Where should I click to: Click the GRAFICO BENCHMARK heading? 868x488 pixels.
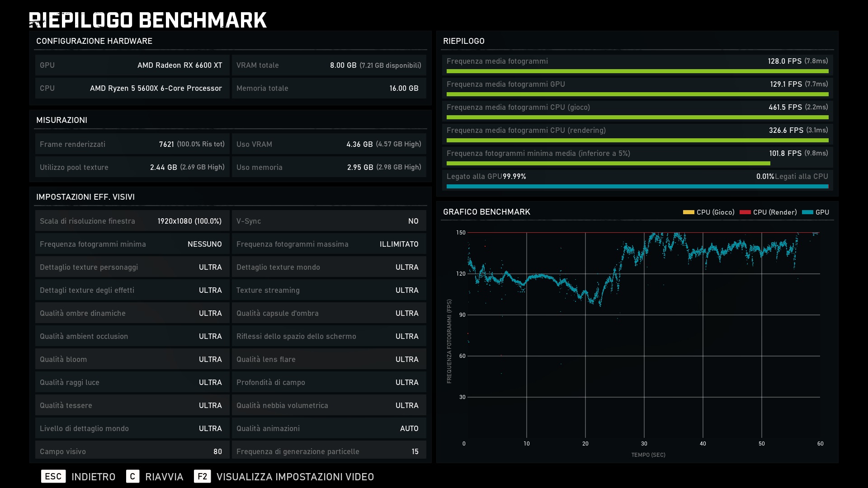click(x=486, y=211)
